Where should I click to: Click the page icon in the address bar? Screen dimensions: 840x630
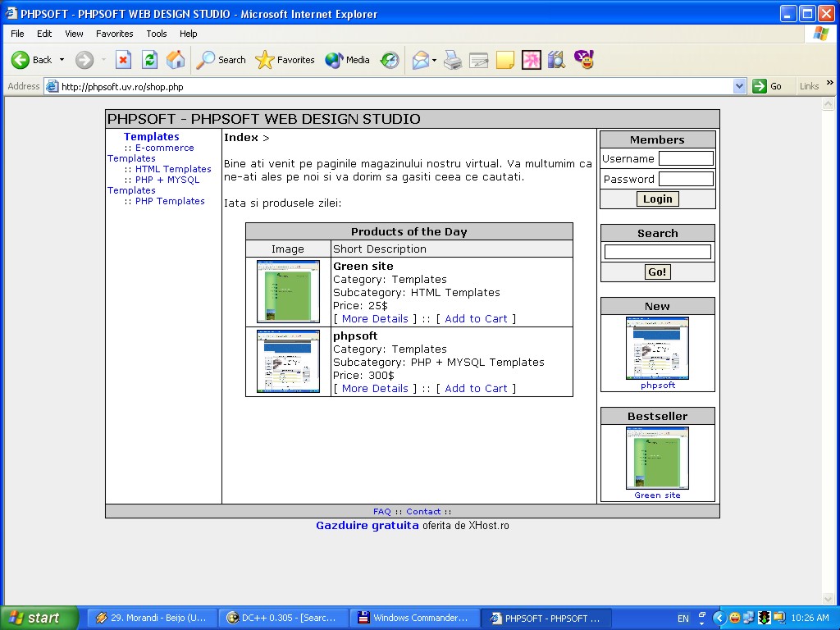(52, 86)
